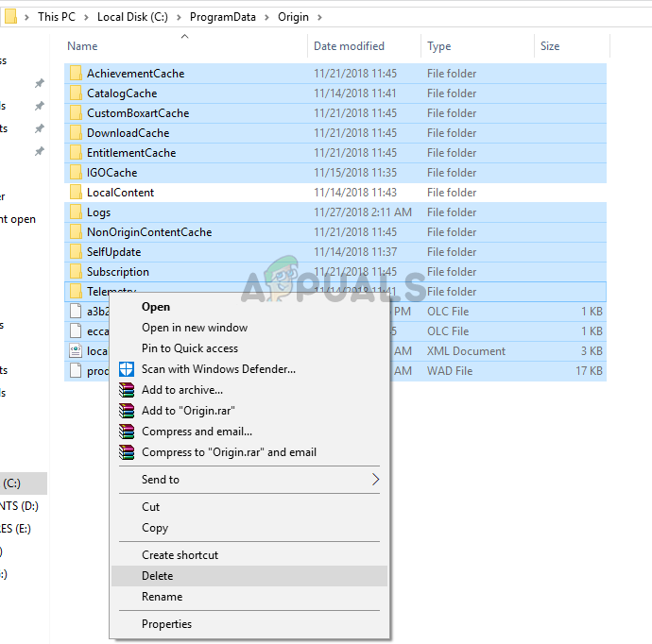
Task: Choose Copy from the context menu
Action: (x=249, y=528)
